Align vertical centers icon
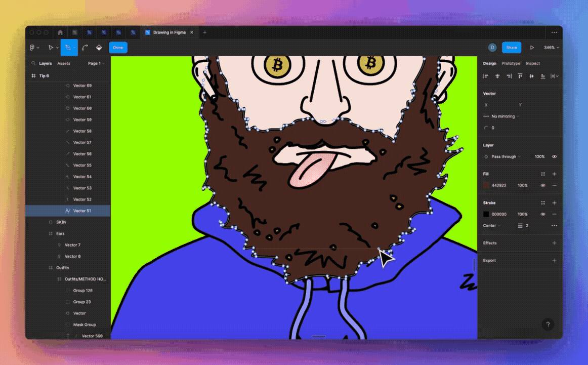The width and height of the screenshot is (588, 365). pyautogui.click(x=531, y=76)
